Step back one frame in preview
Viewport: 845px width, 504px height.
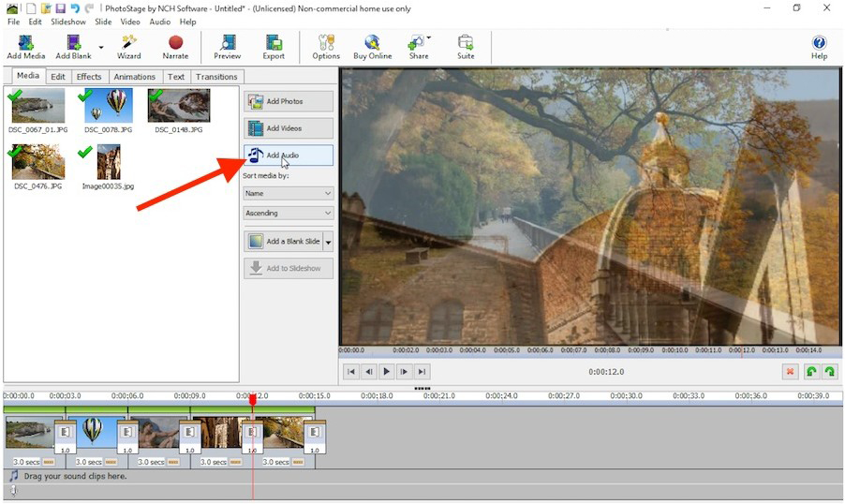click(x=368, y=371)
